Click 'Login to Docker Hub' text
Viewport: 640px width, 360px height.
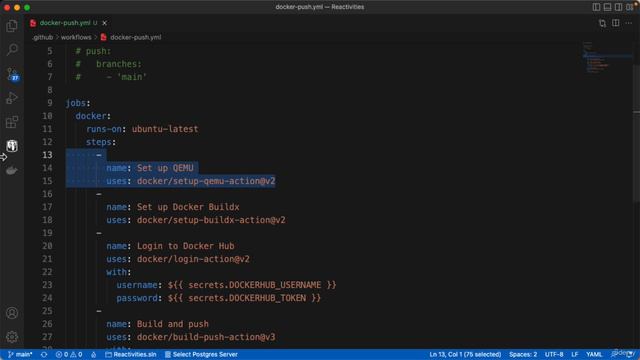186,246
